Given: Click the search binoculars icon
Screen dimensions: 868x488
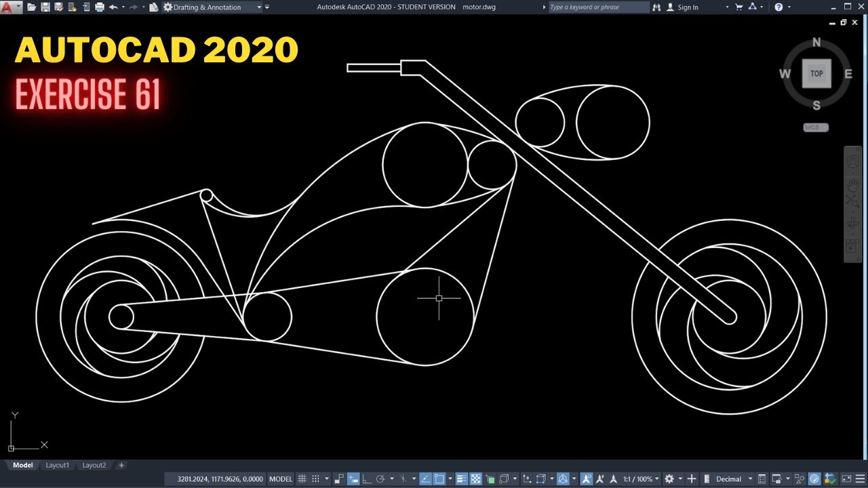Looking at the screenshot, I should (656, 7).
